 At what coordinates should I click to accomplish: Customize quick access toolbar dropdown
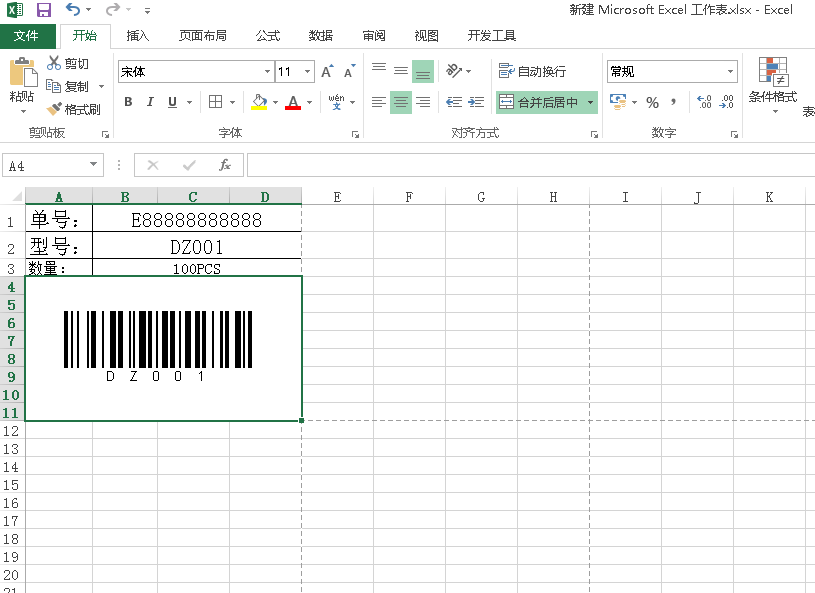pyautogui.click(x=148, y=10)
